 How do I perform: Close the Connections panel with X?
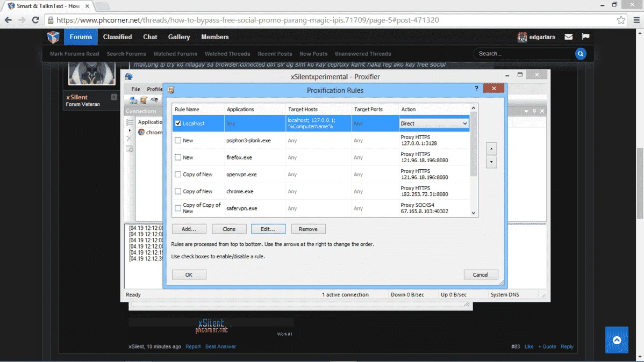542,111
